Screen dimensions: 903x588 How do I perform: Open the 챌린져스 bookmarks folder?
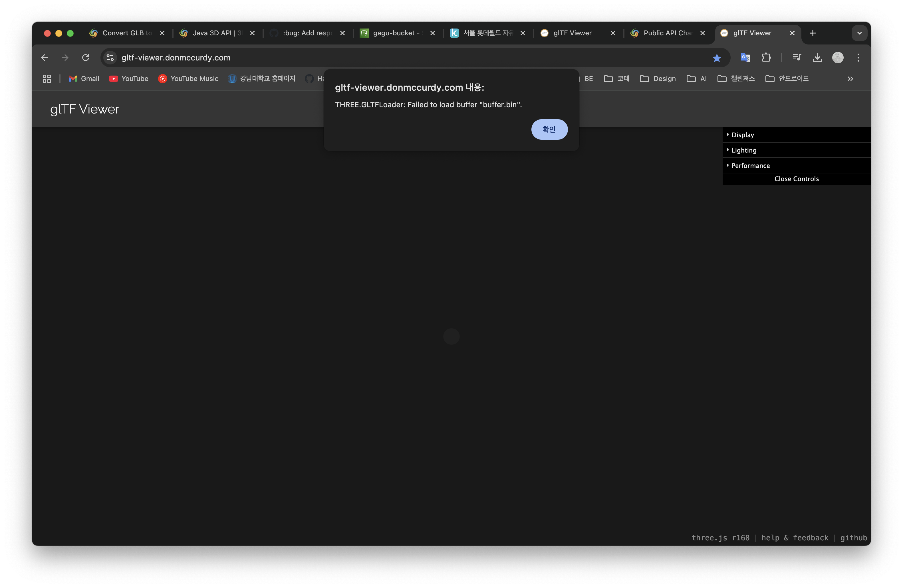click(x=736, y=78)
